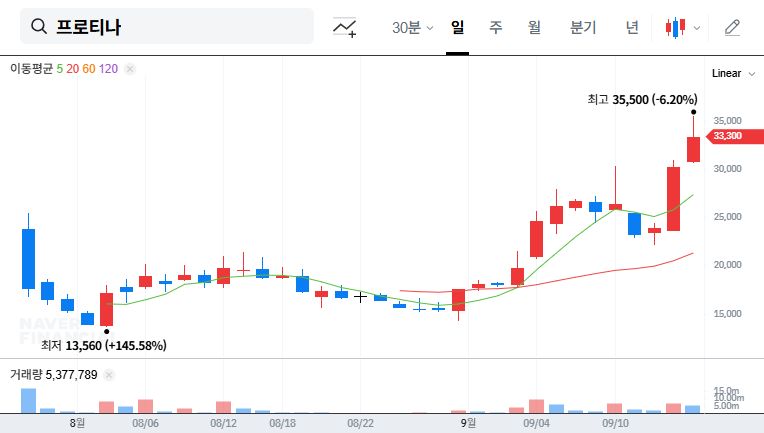Click the 최고 35,500 high label
This screenshot has height=433, width=764.
(642, 100)
